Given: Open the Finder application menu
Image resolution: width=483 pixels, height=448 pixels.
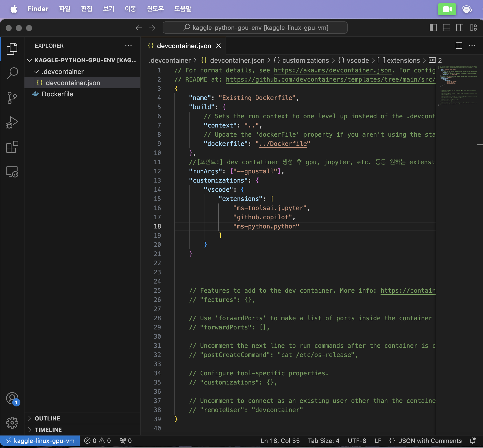Looking at the screenshot, I should 38,9.
